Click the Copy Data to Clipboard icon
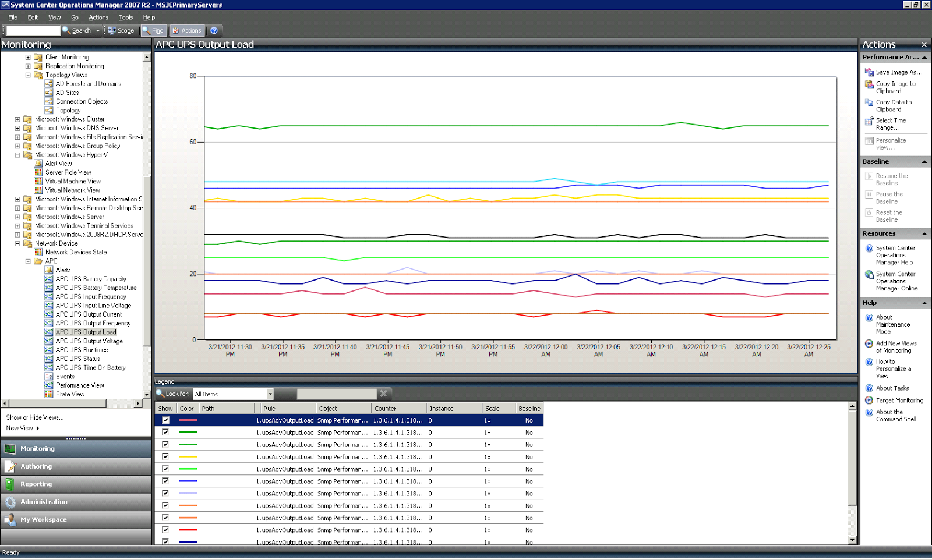The height and width of the screenshot is (560, 932). coord(869,104)
